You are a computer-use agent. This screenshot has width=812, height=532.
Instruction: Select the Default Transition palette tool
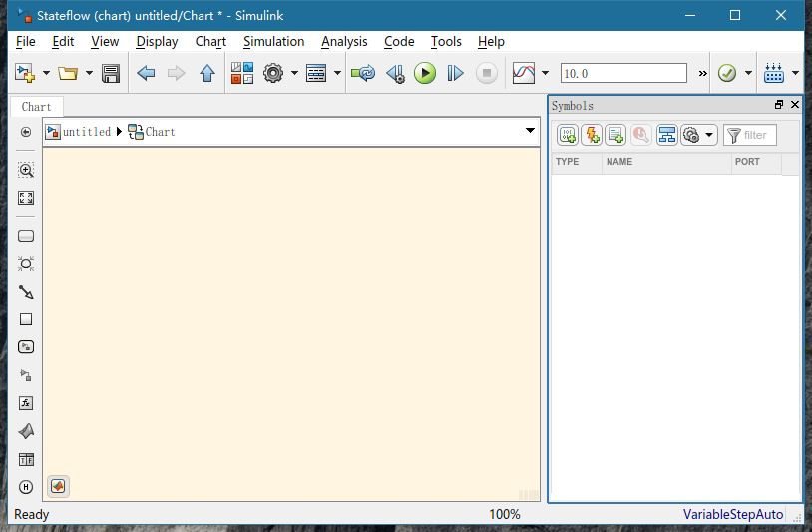26,292
